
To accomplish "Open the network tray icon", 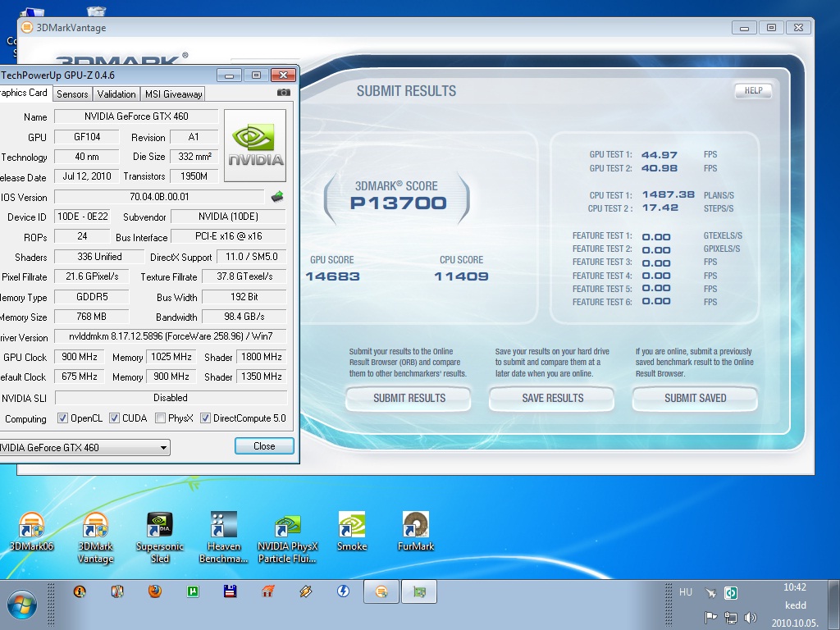I will [x=730, y=618].
